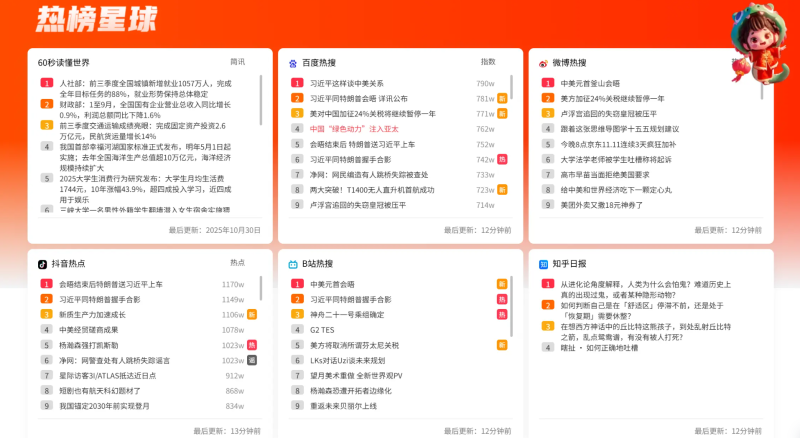This screenshot has width=800, height=438.
Task: Click the 热 badge on Baidu's 习近平同特朗普握手合影
Action: tap(502, 159)
